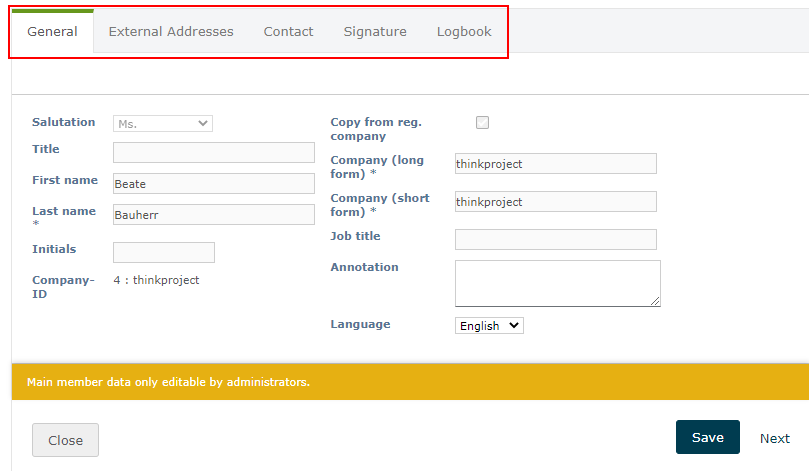Tick the Copy from reg. company checkbox
The width and height of the screenshot is (809, 471).
(482, 123)
